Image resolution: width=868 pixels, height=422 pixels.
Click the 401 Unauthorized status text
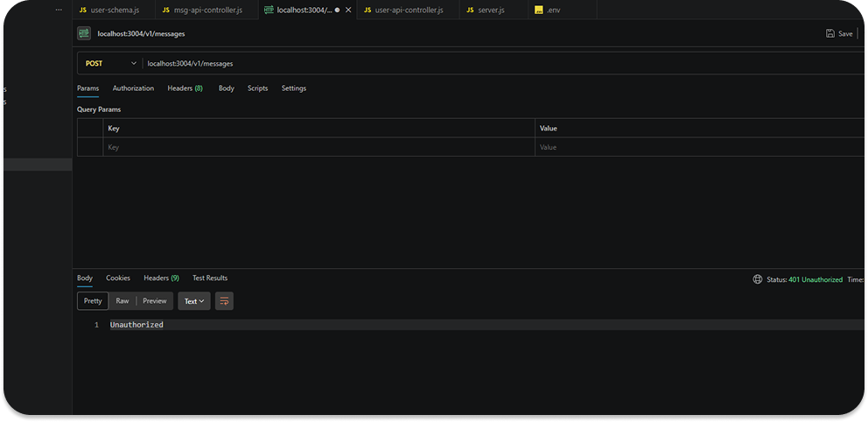point(815,279)
